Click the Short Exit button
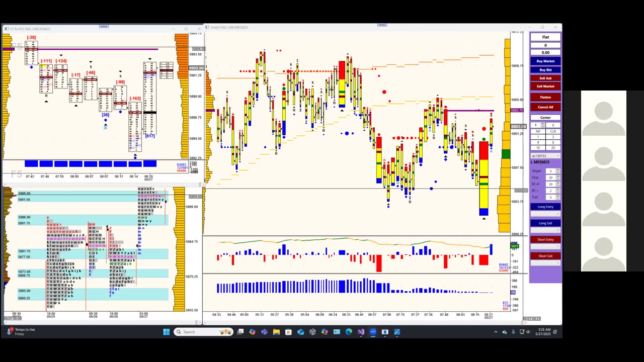This screenshot has width=644, height=362. tap(545, 256)
